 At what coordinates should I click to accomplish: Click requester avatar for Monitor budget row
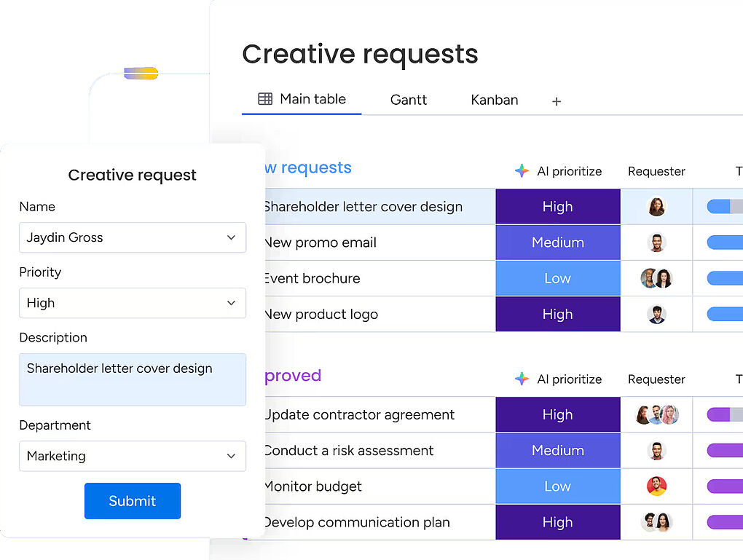(656, 486)
